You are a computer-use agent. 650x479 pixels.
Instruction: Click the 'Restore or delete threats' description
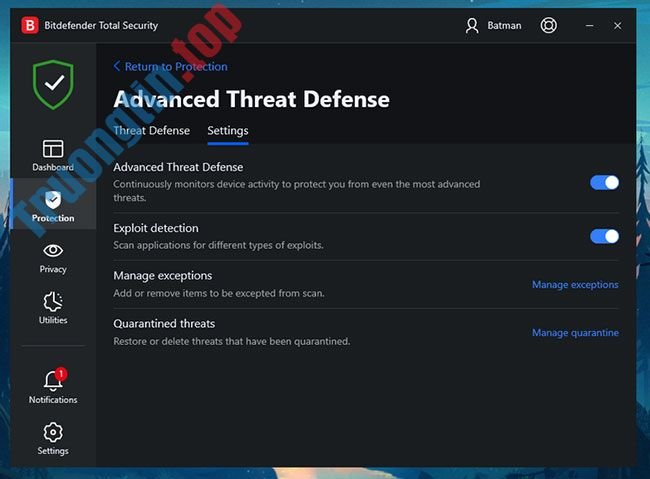pyautogui.click(x=232, y=341)
